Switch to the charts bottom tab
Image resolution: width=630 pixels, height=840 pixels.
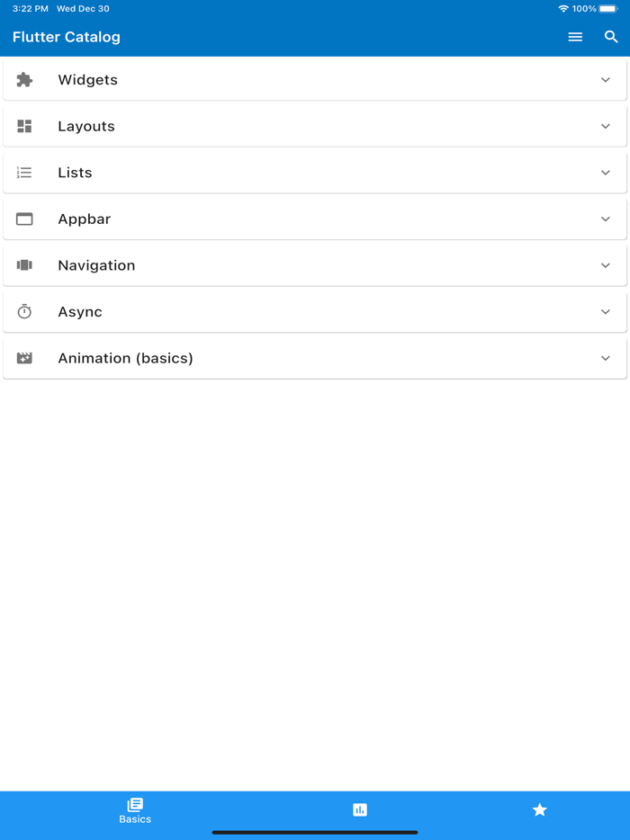pos(360,809)
